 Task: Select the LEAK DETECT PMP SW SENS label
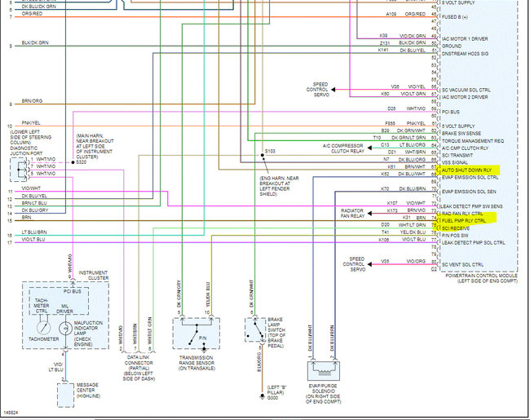pos(471,206)
